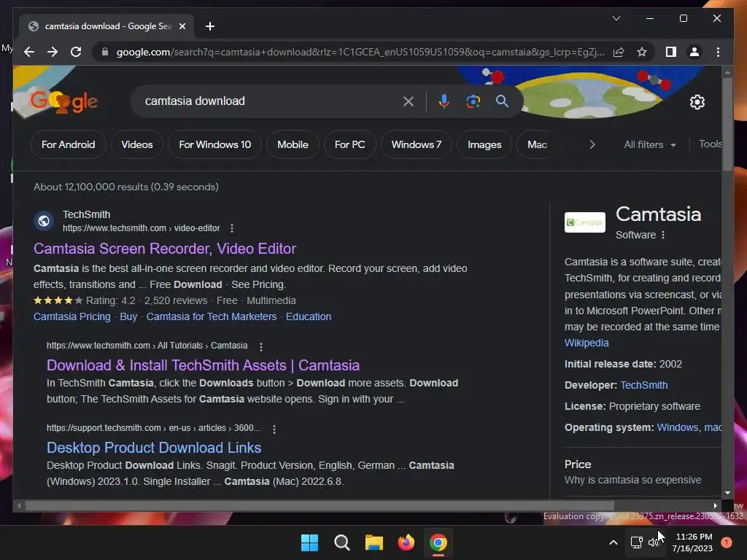Click the vertical page scrollbar
This screenshot has width=747, height=560.
(x=727, y=124)
